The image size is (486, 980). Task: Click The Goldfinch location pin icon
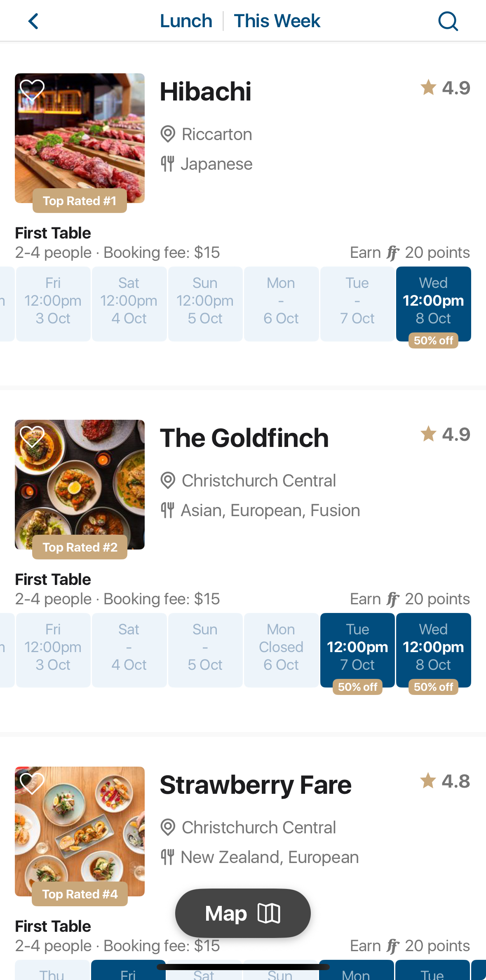[x=168, y=481]
